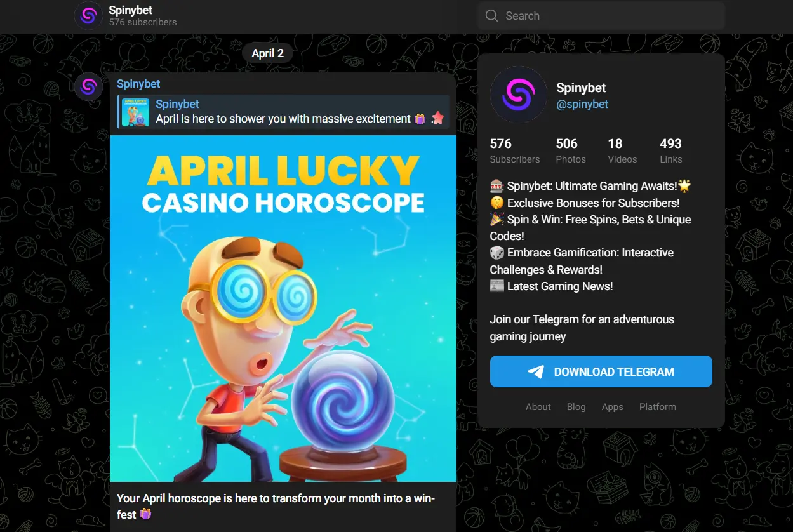Open the April Lucky Casino Horoscope image
793x532 pixels.
(x=283, y=309)
